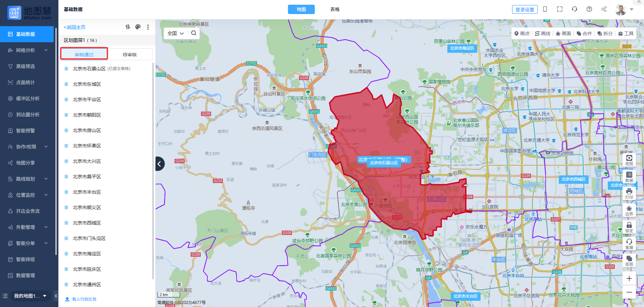Expand the 全国 region dropdown

coord(176,33)
